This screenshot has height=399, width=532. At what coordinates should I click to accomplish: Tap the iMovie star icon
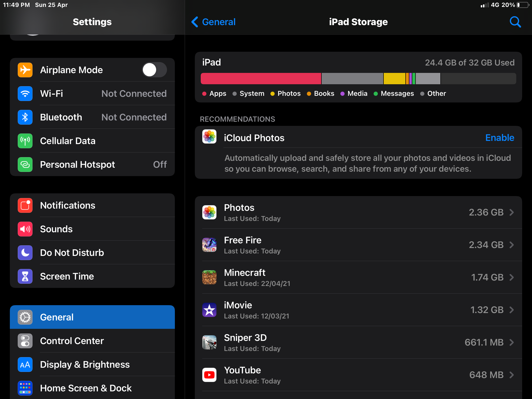point(209,310)
